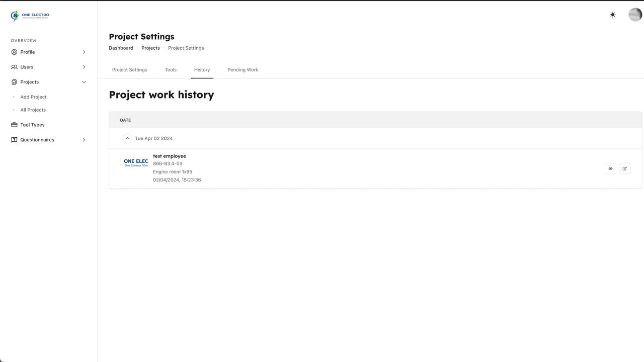Open All Projects in the sidebar
The width and height of the screenshot is (644, 362).
click(x=33, y=110)
